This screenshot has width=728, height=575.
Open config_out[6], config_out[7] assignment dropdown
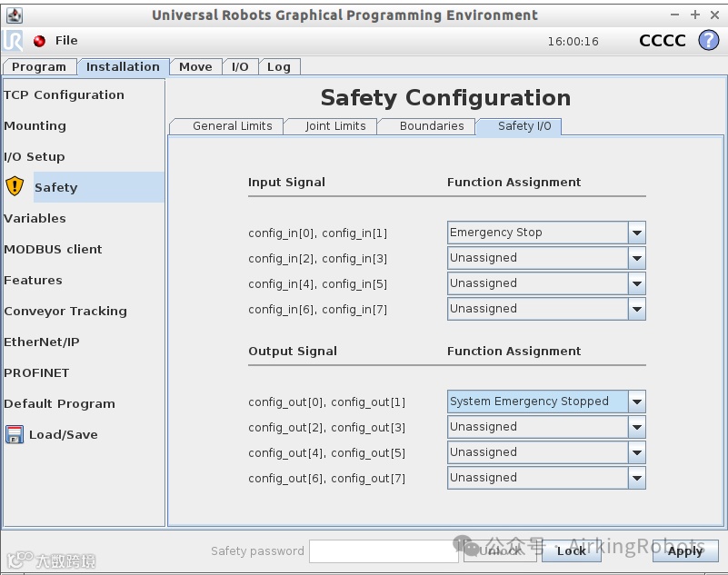[636, 478]
